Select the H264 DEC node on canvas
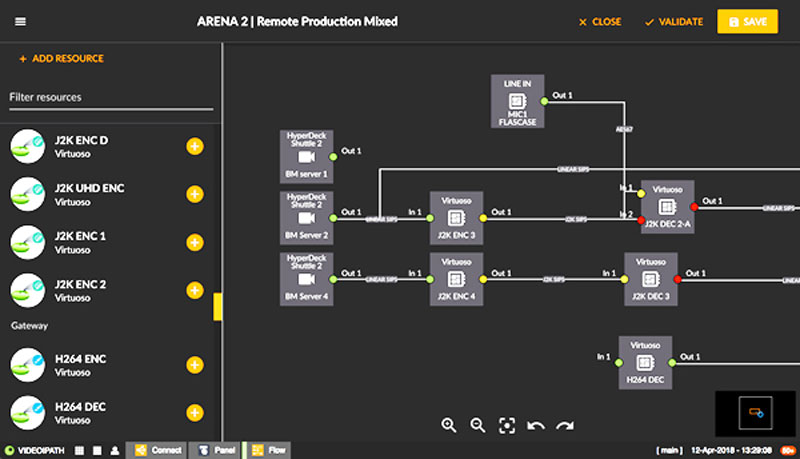The image size is (800, 459). point(645,361)
